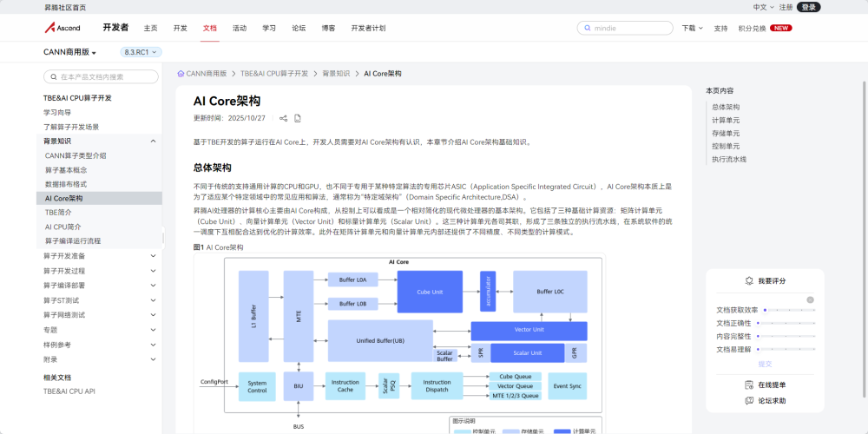This screenshot has height=434, width=868.
Task: Open the 8.3.RC1 version dropdown
Action: [x=141, y=52]
